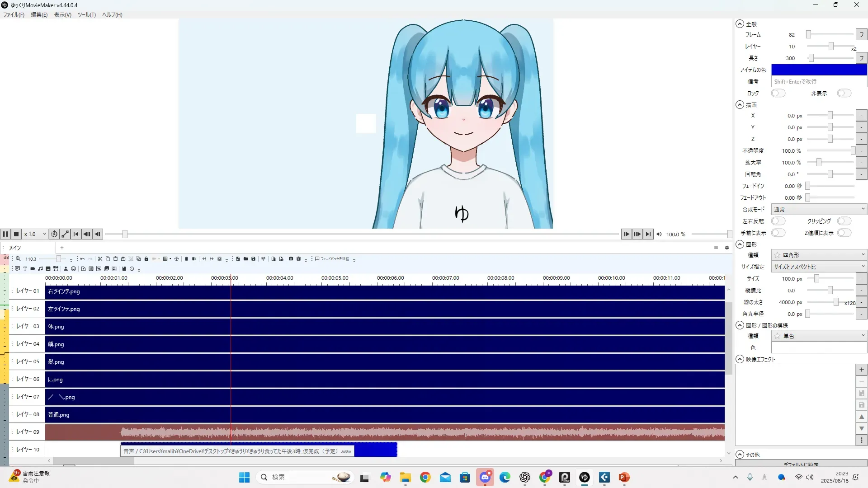
Task: Click the padlock lock-item icon
Action: point(146,259)
